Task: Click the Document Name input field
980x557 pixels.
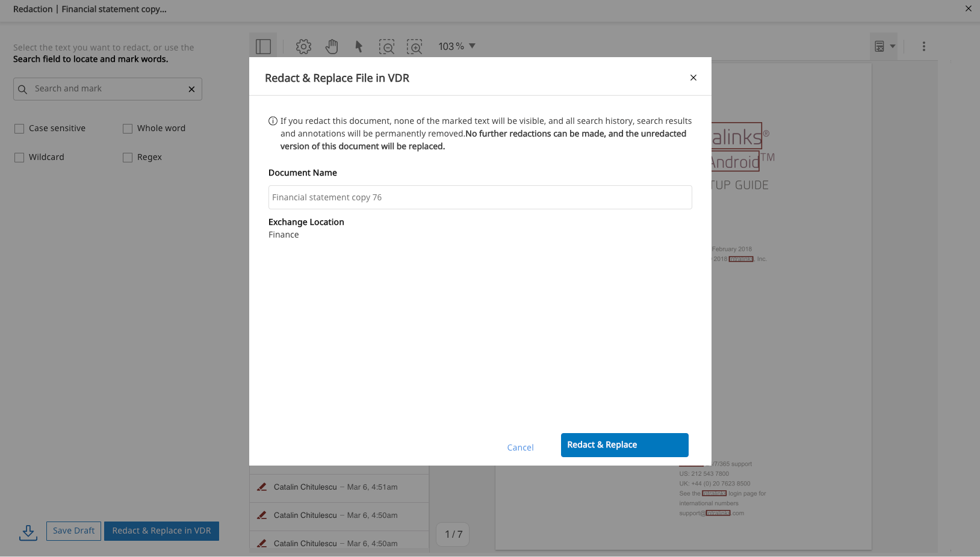Action: [x=480, y=197]
